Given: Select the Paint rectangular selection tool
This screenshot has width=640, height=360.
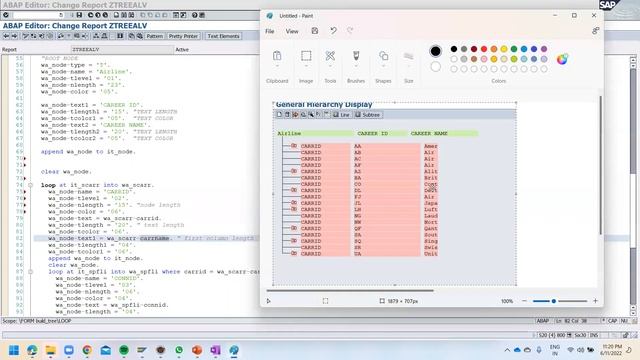Looking at the screenshot, I should (x=306, y=56).
